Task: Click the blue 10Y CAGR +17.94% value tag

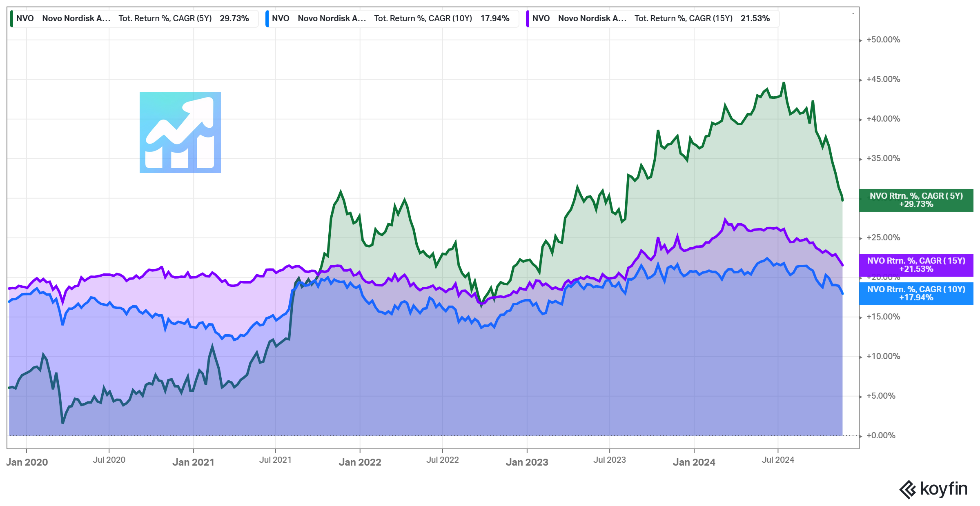Action: point(916,293)
